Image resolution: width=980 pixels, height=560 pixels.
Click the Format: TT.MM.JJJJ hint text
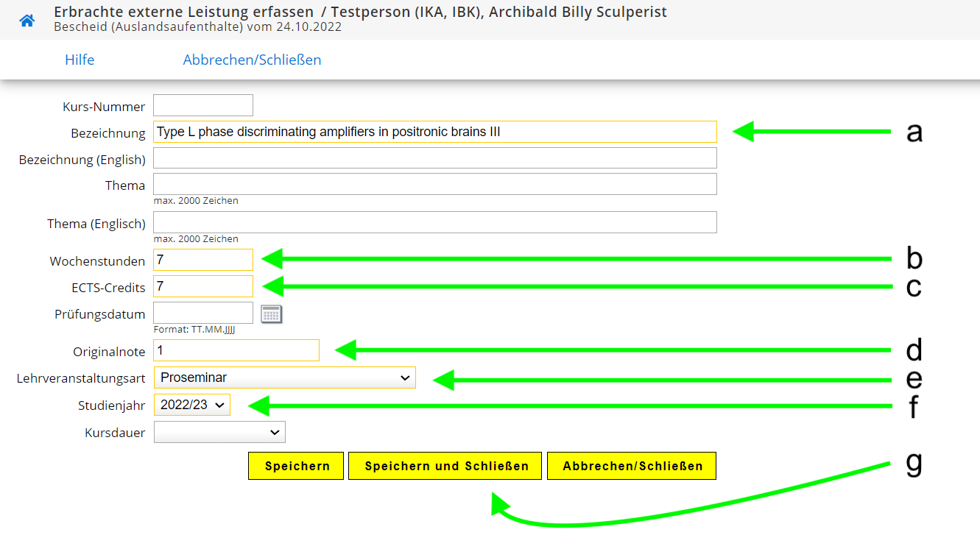point(194,330)
